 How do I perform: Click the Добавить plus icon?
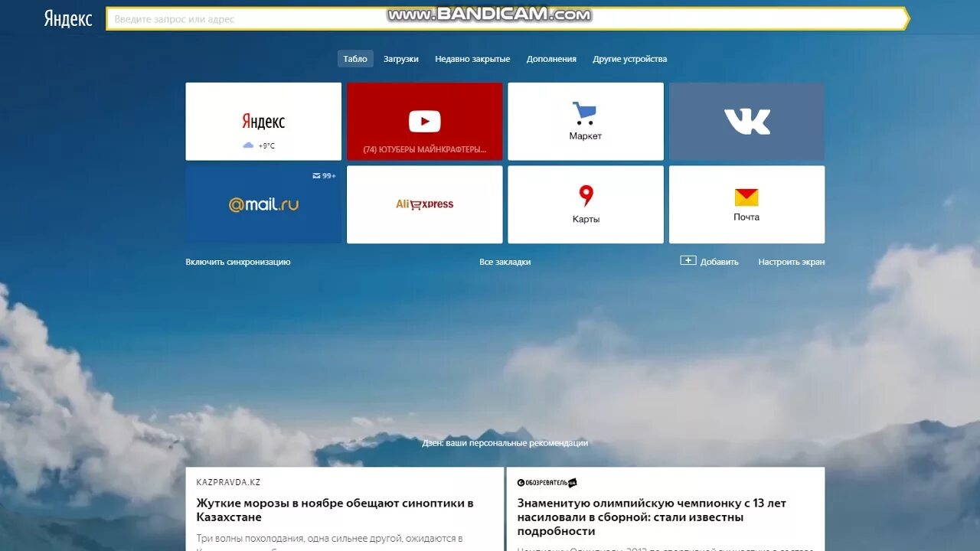688,261
